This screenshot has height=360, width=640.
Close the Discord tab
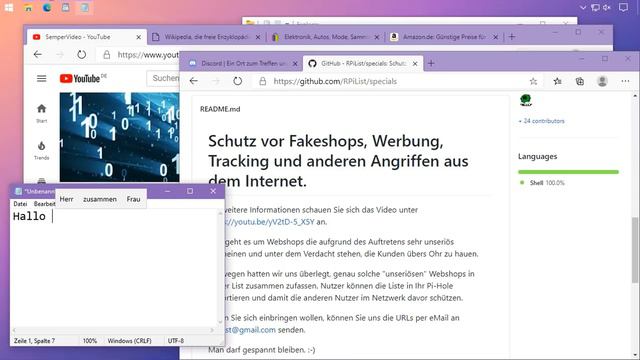tap(295, 64)
